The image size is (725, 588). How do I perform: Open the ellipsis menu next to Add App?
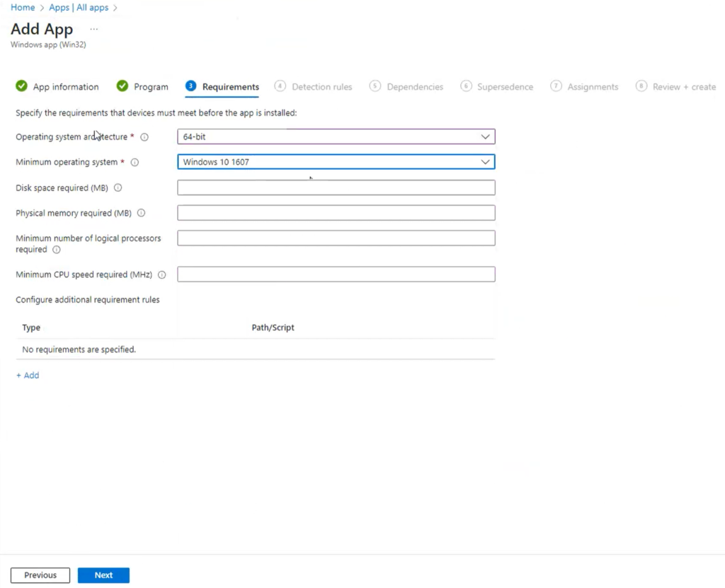(93, 30)
